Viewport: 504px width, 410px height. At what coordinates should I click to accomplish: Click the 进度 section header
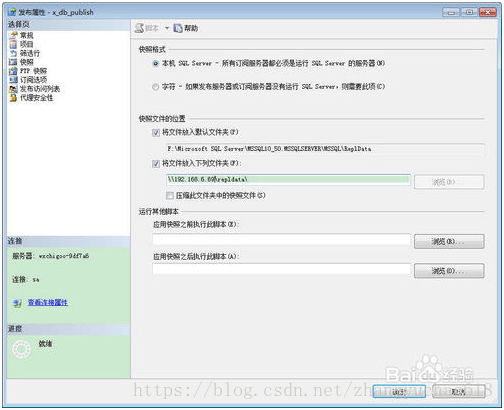tap(68, 329)
